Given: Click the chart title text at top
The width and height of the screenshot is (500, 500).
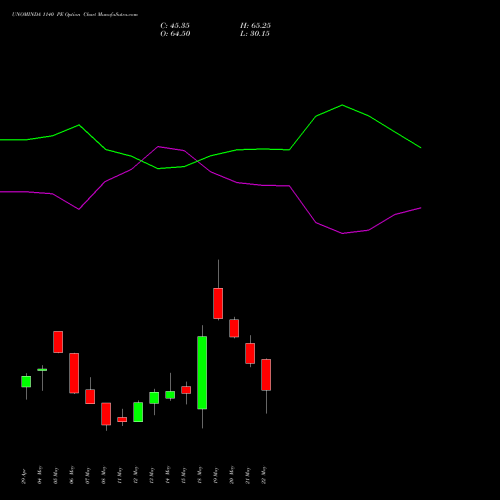Looking at the screenshot, I should pos(75,15).
